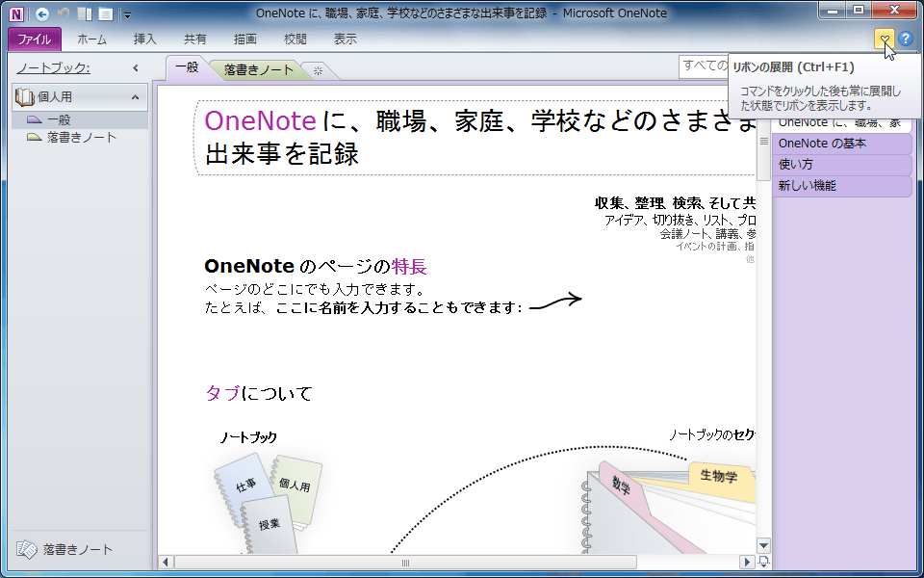Click the タブについて heading
Viewport: 924px width, 578px height.
pos(259,393)
